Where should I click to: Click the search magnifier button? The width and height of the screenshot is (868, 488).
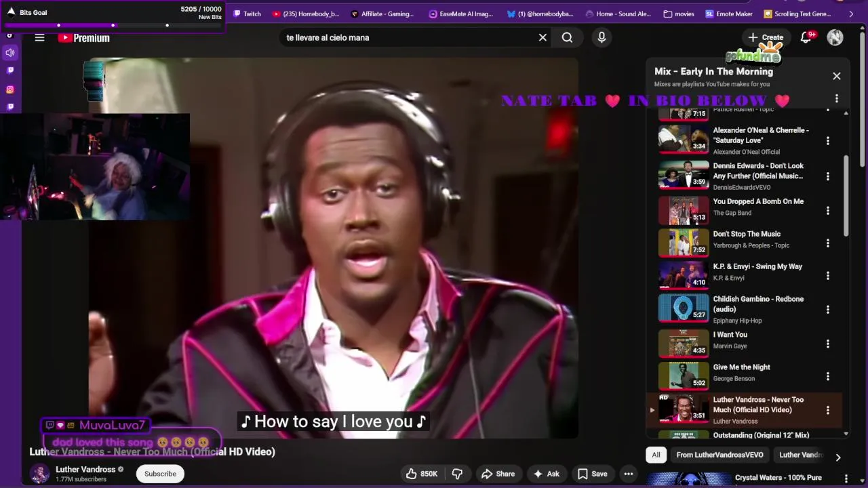pyautogui.click(x=567, y=37)
